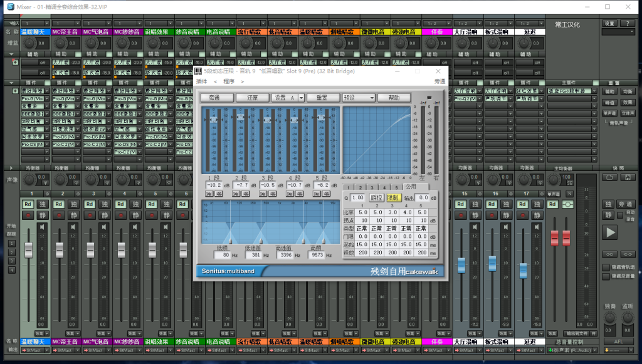This screenshot has height=364, width=642.
Task: Toggle the master stereo link icon
Action: coord(567,204)
